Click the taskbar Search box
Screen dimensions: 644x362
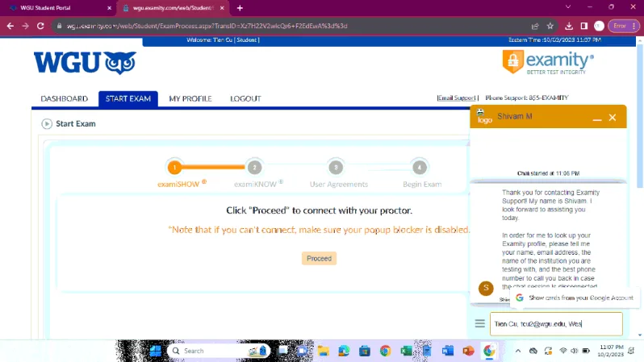219,351
